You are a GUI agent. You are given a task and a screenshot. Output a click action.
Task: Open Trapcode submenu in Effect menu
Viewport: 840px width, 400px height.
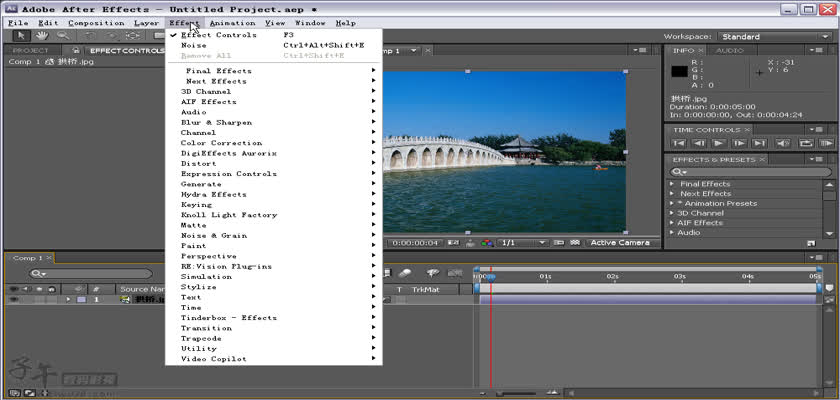click(x=273, y=338)
